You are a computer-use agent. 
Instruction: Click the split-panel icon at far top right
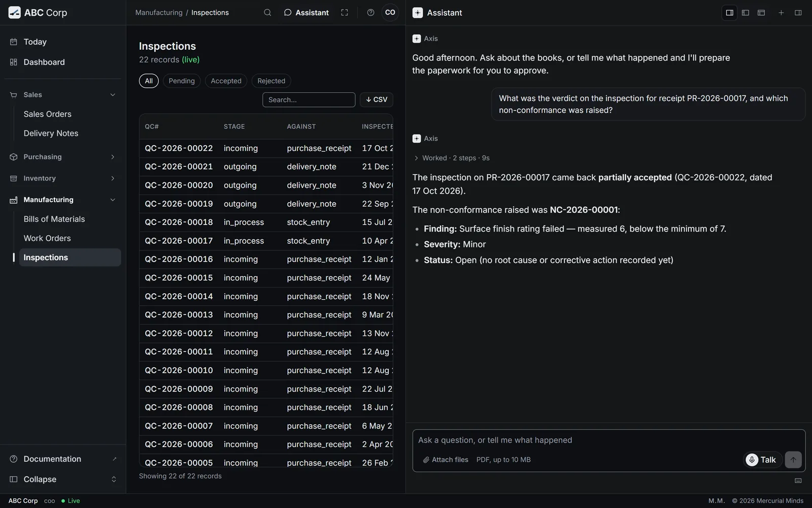pos(798,13)
